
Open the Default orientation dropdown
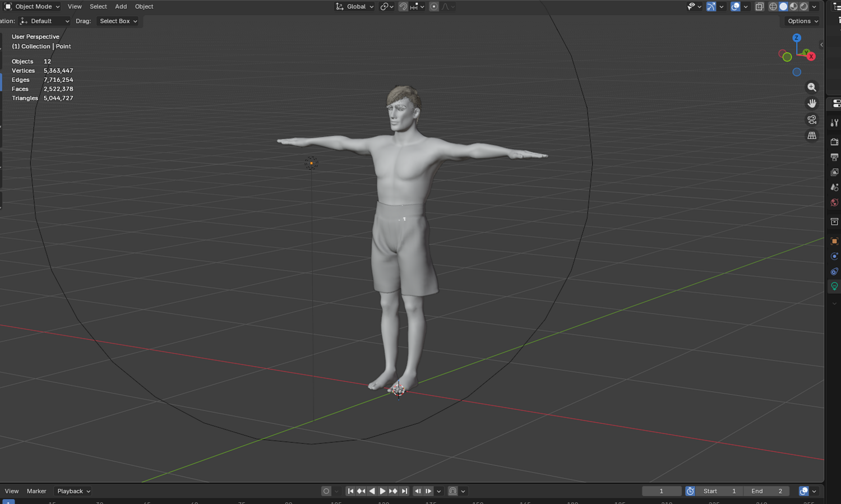point(44,21)
